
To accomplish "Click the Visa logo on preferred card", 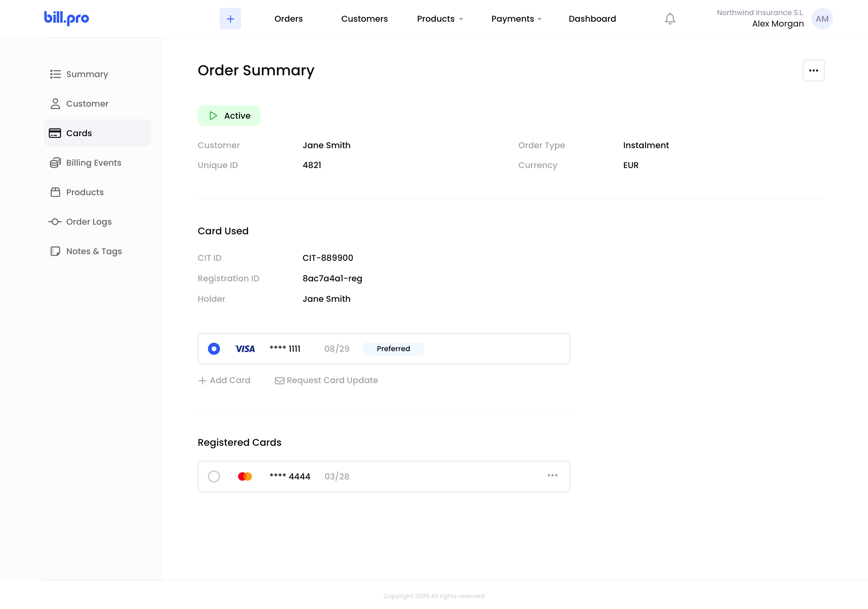I will 245,349.
